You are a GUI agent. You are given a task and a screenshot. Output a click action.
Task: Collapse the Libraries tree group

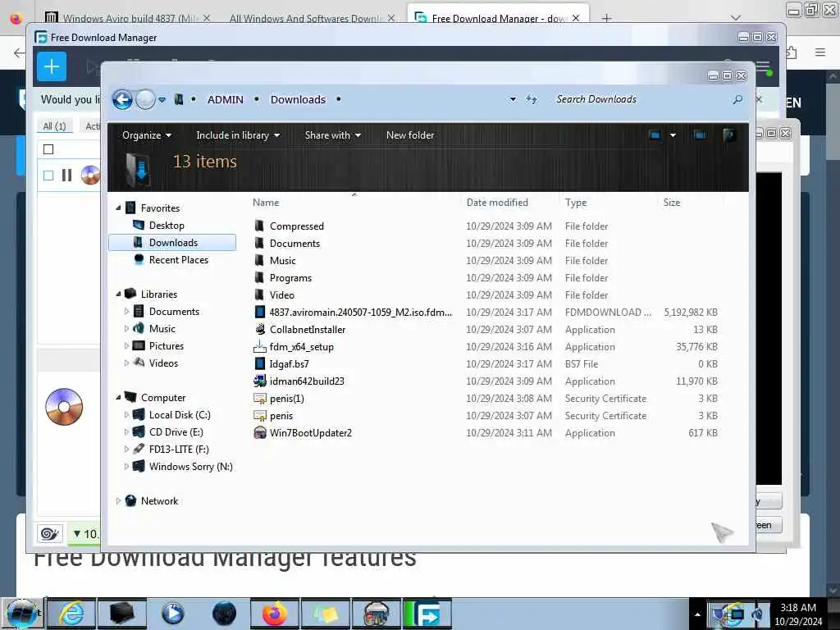(x=118, y=294)
